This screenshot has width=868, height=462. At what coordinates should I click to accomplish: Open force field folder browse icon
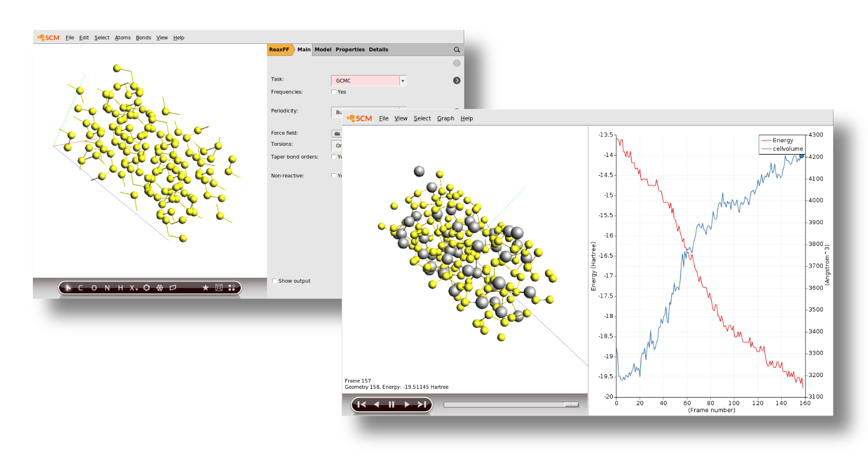pyautogui.click(x=337, y=134)
